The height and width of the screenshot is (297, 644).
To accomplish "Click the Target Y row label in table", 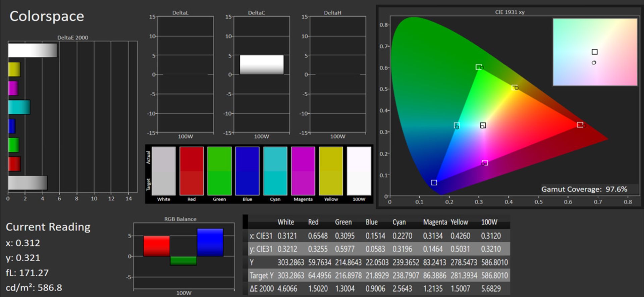I will [x=261, y=276].
